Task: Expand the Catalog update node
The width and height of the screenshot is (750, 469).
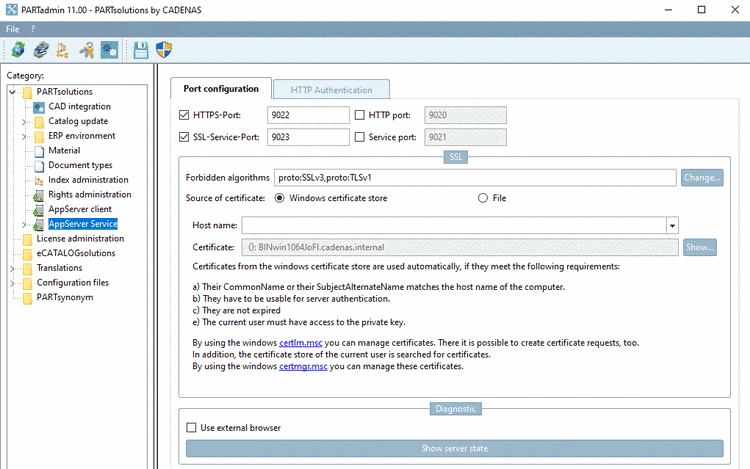Action: 24,122
